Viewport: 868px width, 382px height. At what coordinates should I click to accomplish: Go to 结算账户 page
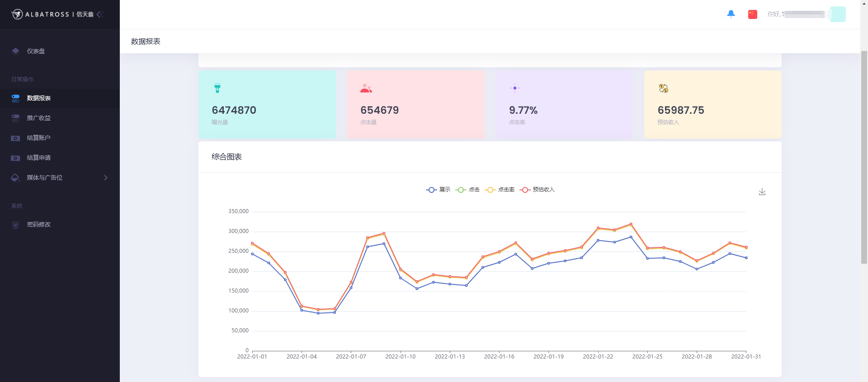[38, 138]
